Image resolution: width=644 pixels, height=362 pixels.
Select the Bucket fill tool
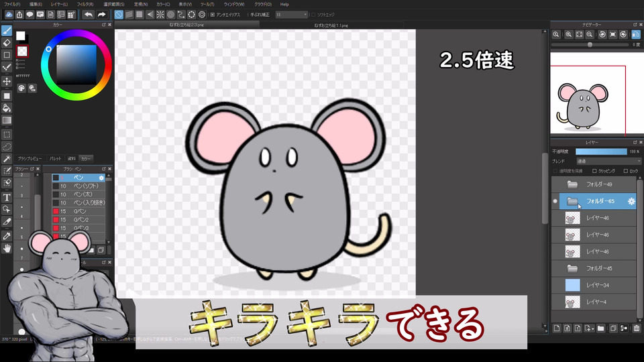[7, 108]
